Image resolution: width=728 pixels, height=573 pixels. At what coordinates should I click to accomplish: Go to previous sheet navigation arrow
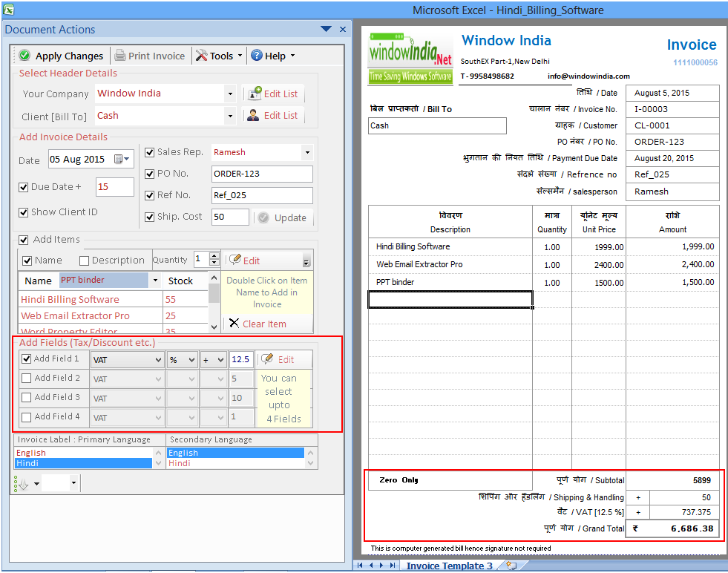click(371, 565)
